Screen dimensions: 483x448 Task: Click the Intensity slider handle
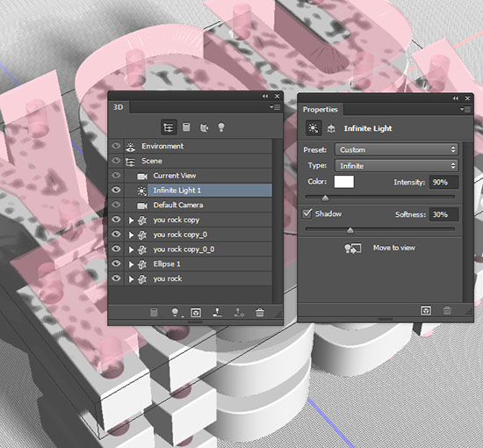(325, 199)
